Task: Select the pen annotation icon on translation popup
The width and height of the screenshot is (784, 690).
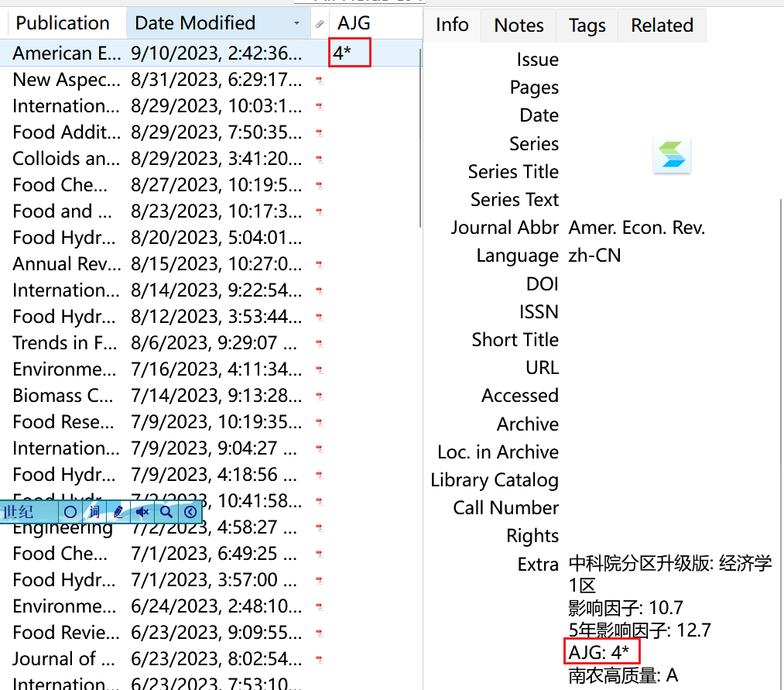Action: (117, 512)
